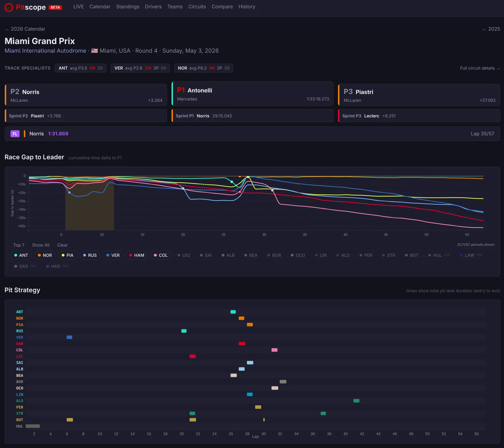Click Norris fastest lap time 1:31.869
Image resolution: width=504 pixels, height=448 pixels.
point(58,134)
